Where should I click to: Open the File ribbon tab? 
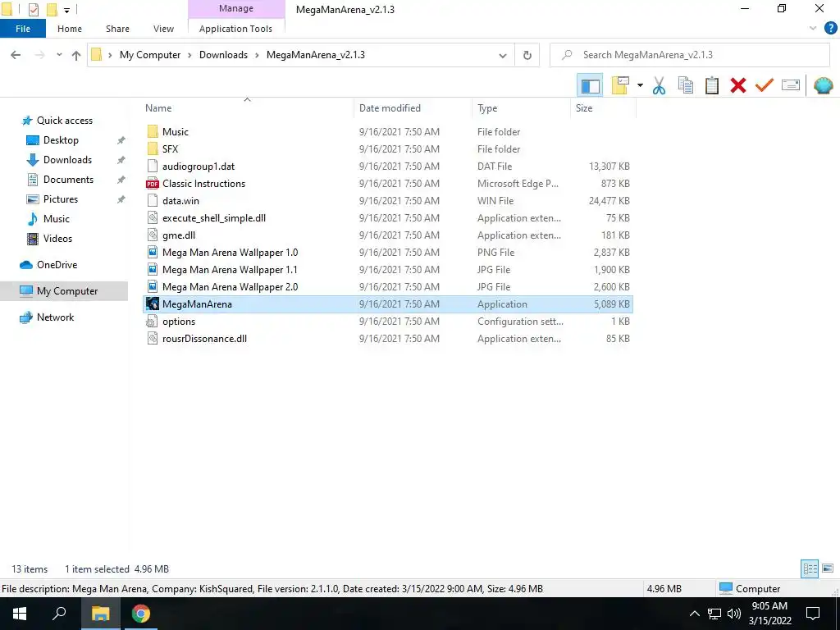point(22,29)
